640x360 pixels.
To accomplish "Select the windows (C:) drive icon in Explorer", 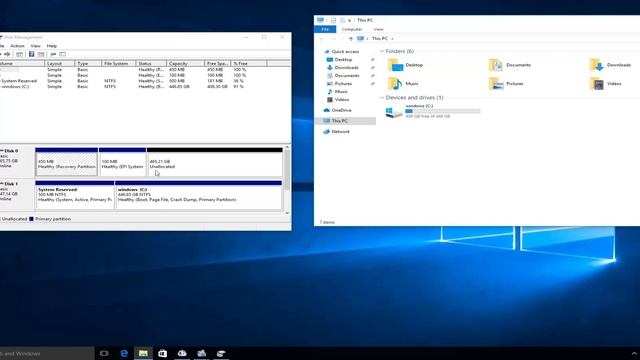I will pos(394,112).
